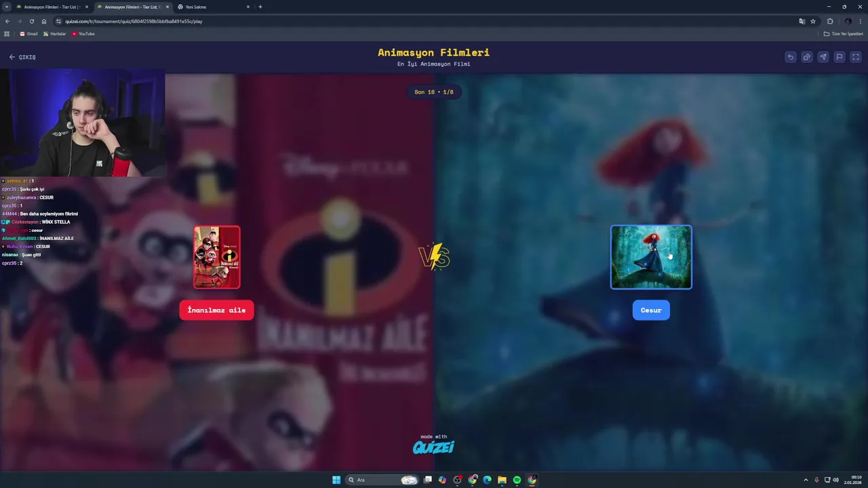Click the microphone icon in system tray

[x=816, y=480]
